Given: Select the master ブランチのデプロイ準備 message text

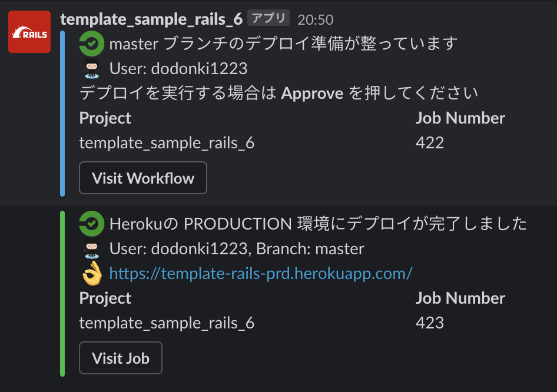Looking at the screenshot, I should coord(283,44).
